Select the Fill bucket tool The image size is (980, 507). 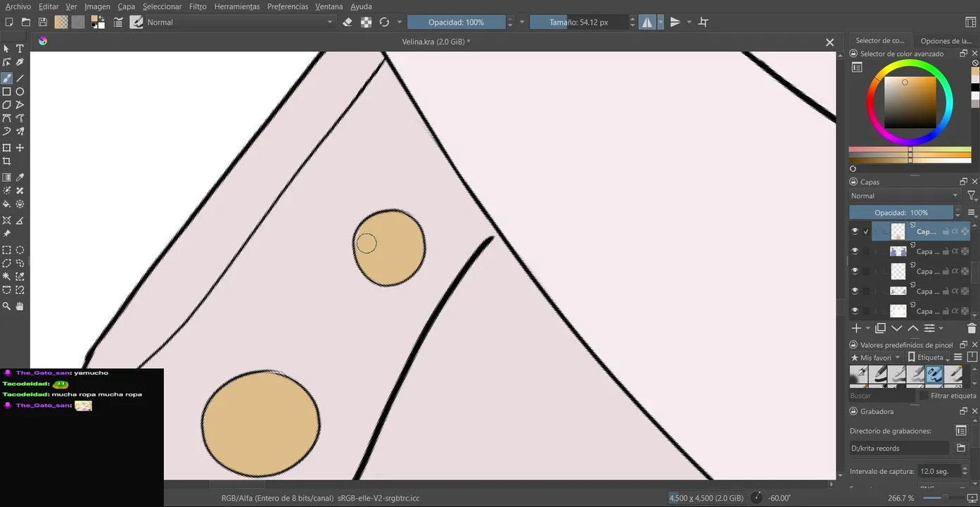coord(6,204)
